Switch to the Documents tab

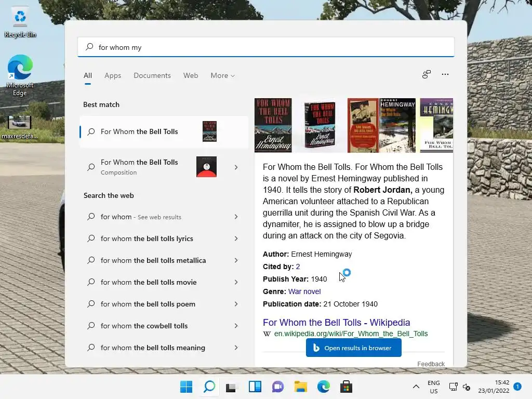152,76
